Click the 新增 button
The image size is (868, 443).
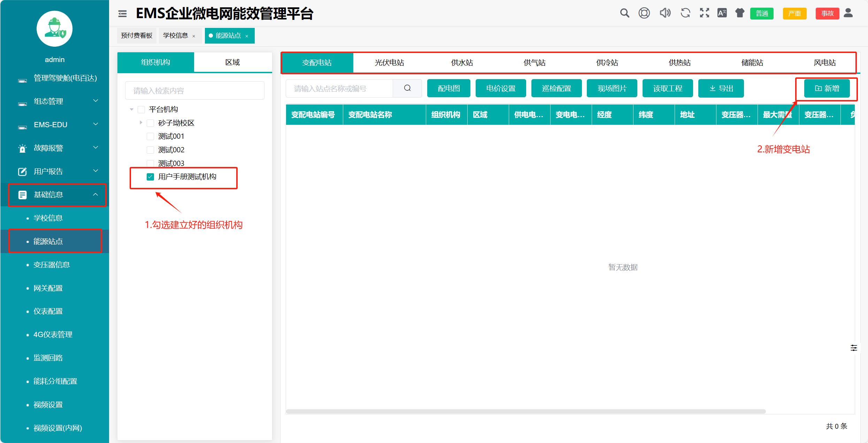coord(827,89)
